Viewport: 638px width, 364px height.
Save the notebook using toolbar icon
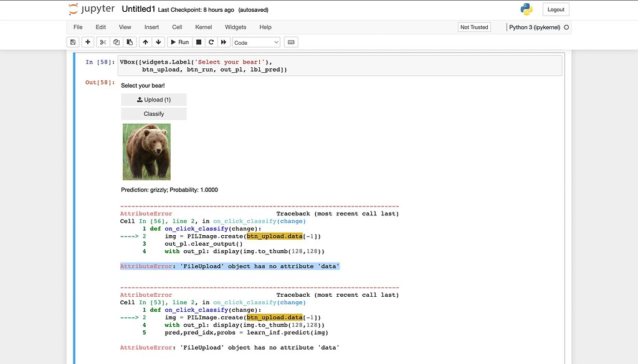pos(73,42)
